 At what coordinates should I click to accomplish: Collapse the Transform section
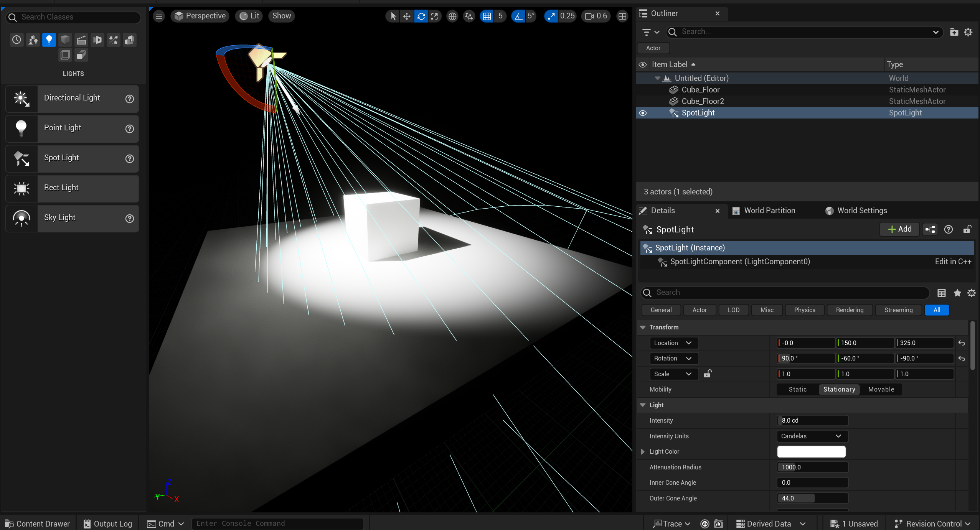click(643, 327)
